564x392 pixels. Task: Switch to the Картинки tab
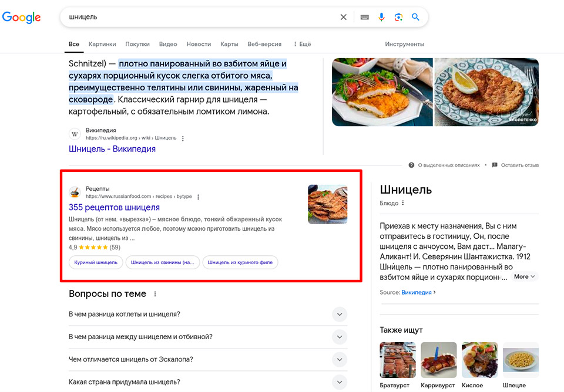tap(102, 44)
